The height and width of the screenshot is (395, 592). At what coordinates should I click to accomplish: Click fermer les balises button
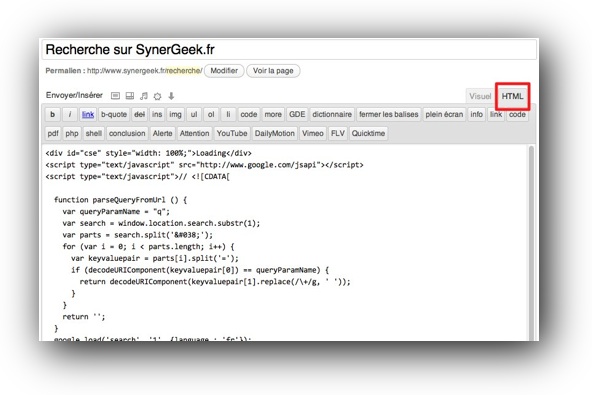coord(388,114)
